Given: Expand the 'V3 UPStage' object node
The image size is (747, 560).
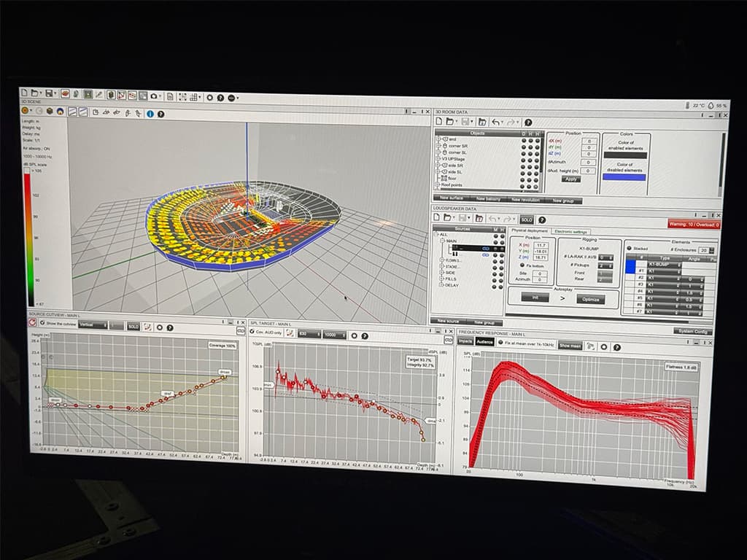Looking at the screenshot, I should (438, 158).
